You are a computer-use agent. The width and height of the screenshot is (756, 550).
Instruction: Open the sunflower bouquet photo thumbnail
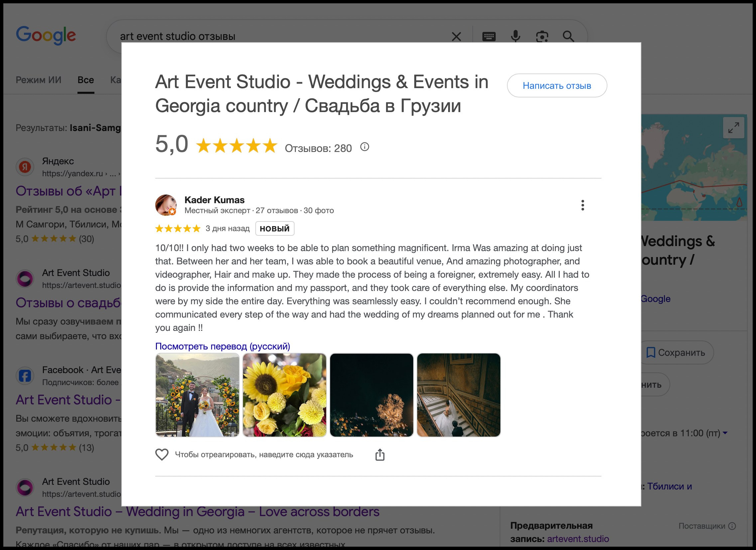pos(284,395)
